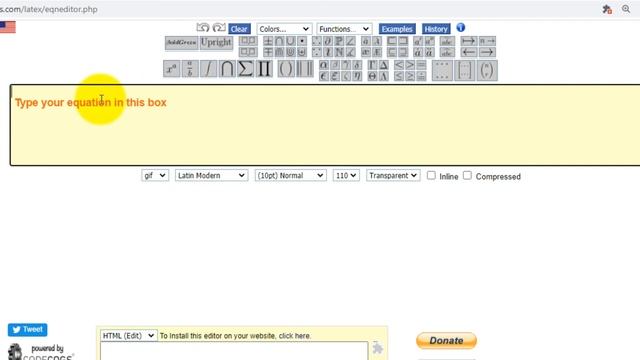Open the Examples panel

point(397,29)
